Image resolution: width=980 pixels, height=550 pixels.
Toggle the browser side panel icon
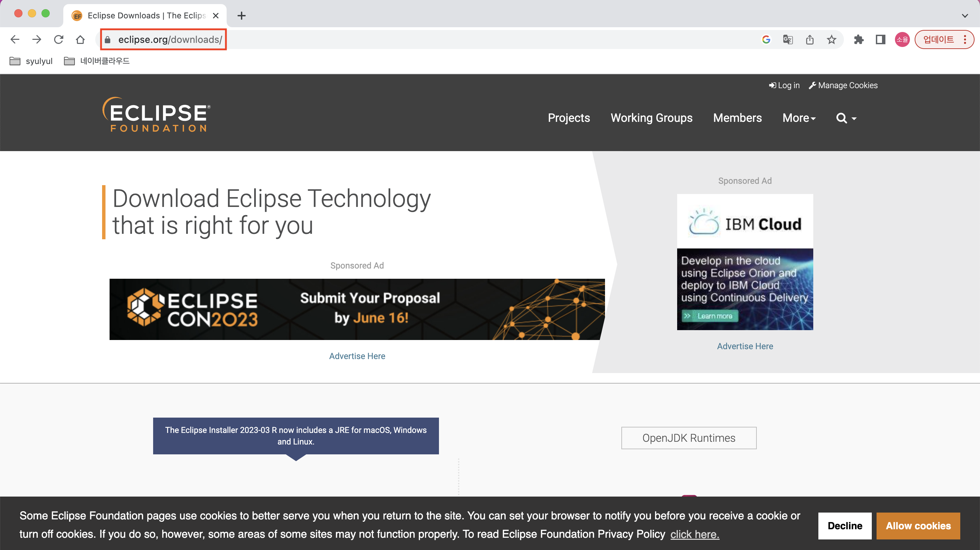point(880,39)
